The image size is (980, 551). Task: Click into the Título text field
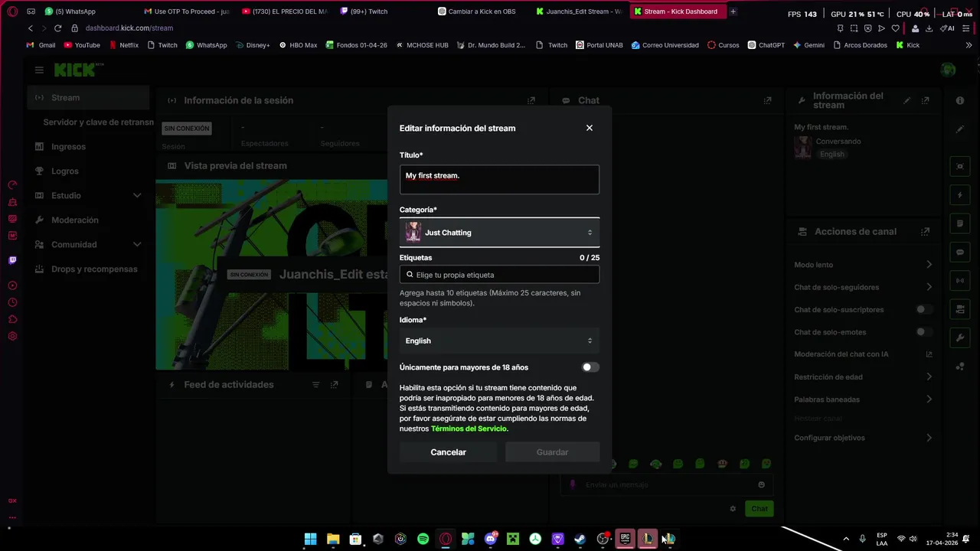click(499, 179)
